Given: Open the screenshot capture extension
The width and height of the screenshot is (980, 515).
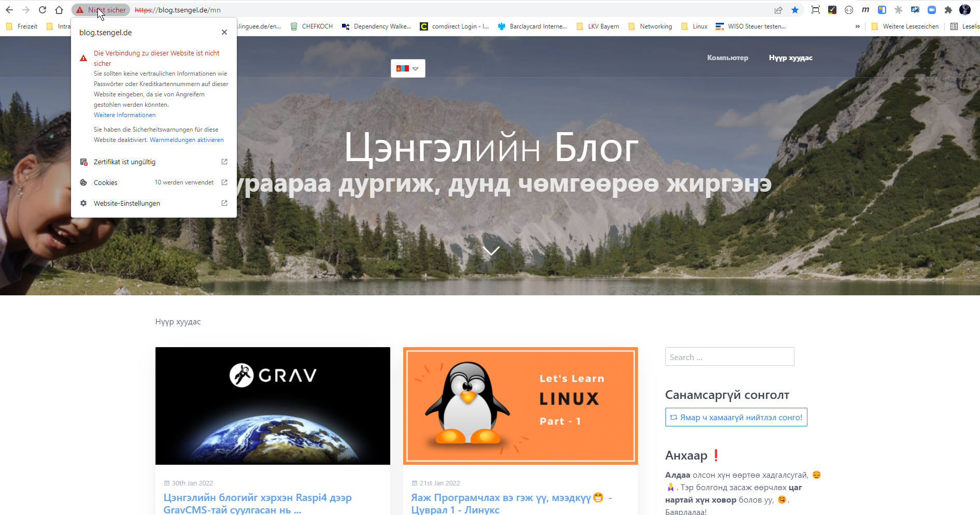Looking at the screenshot, I should [x=815, y=10].
